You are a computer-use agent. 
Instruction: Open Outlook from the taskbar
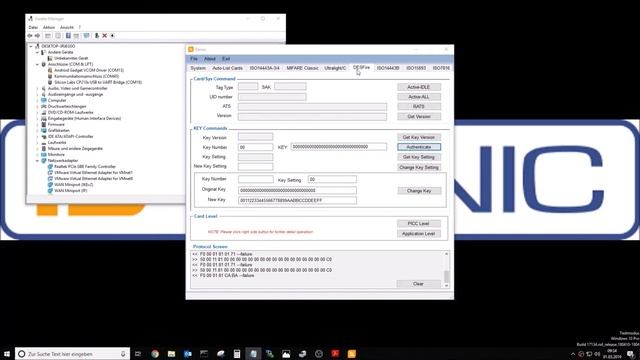pyautogui.click(x=188, y=354)
